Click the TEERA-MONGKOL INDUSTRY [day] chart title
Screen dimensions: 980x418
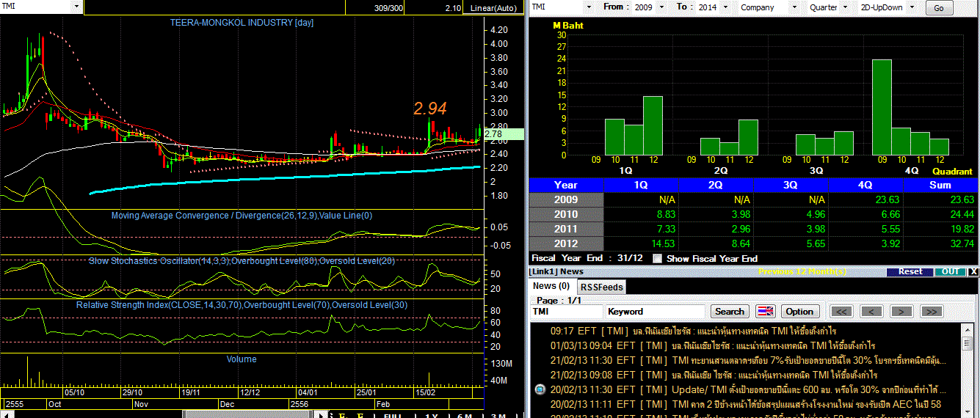(x=242, y=23)
